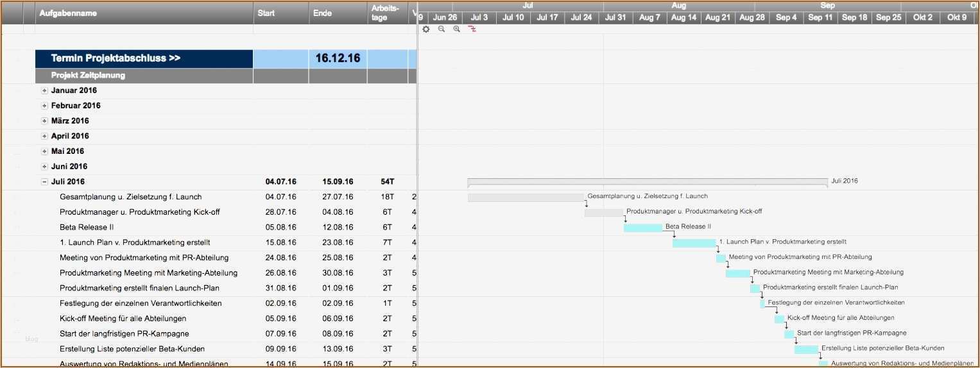Image resolution: width=980 pixels, height=368 pixels.
Task: Select the Arbeitstage column header
Action: click(x=388, y=13)
